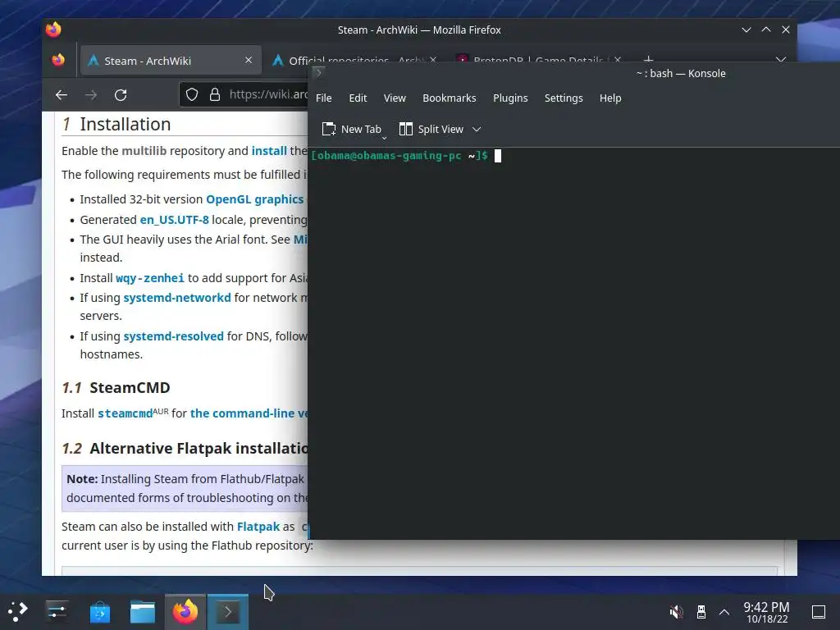Open the Flatpak link
Viewport: 840px width, 630px height.
pos(258,527)
